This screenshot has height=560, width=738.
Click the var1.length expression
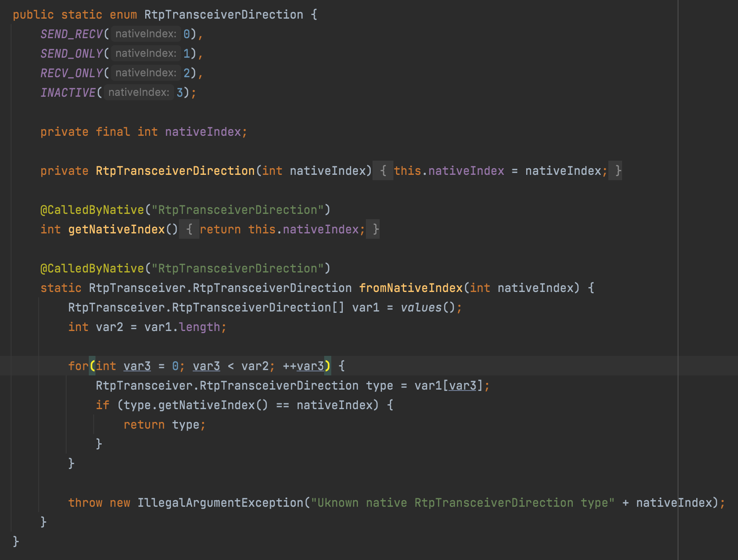(184, 327)
